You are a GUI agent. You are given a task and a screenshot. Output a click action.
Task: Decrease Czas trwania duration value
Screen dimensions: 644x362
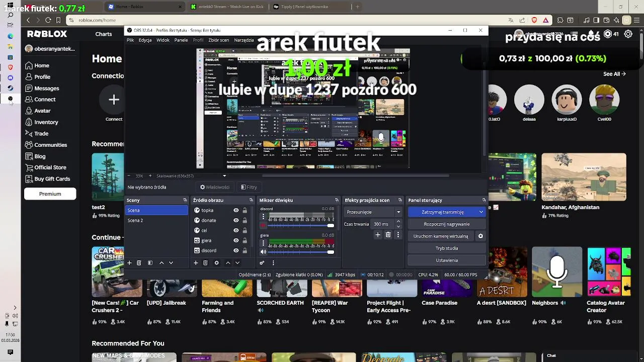tap(398, 226)
